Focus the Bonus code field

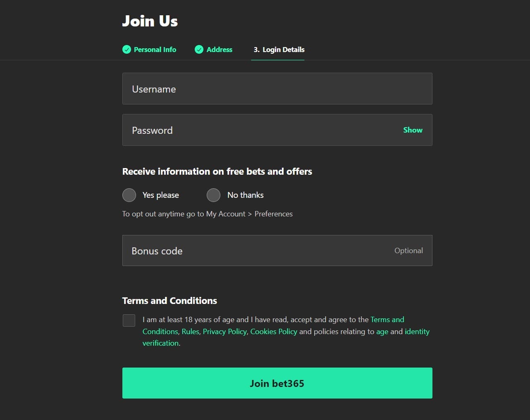pos(277,251)
